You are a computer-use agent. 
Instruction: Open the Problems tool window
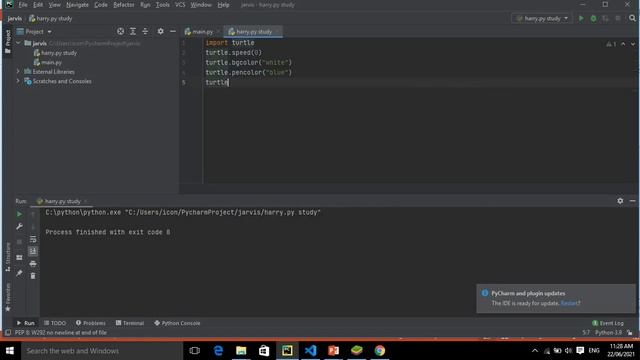click(x=91, y=323)
